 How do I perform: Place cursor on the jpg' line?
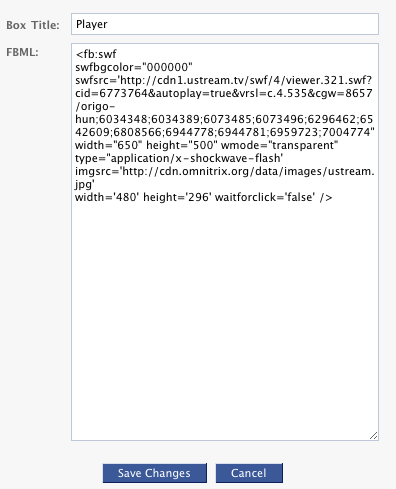(85, 184)
